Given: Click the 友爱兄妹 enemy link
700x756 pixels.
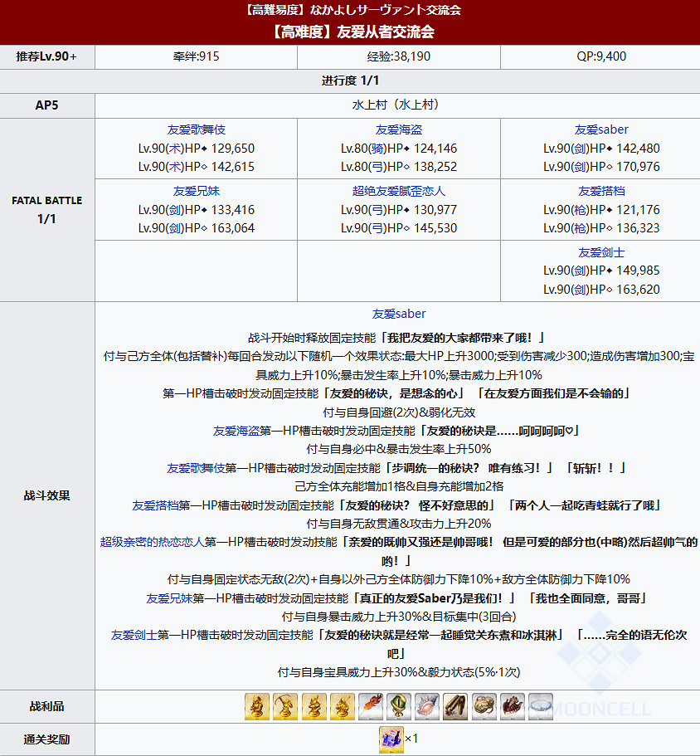Looking at the screenshot, I should (197, 190).
